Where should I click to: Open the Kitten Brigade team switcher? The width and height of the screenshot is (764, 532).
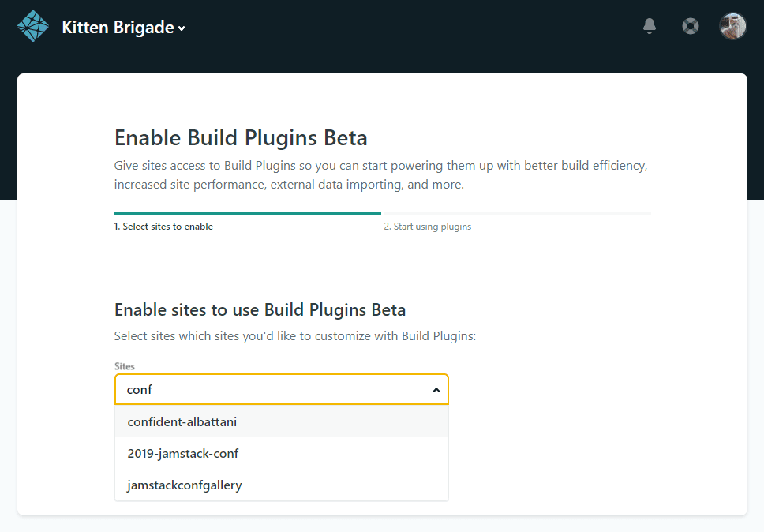pos(118,28)
